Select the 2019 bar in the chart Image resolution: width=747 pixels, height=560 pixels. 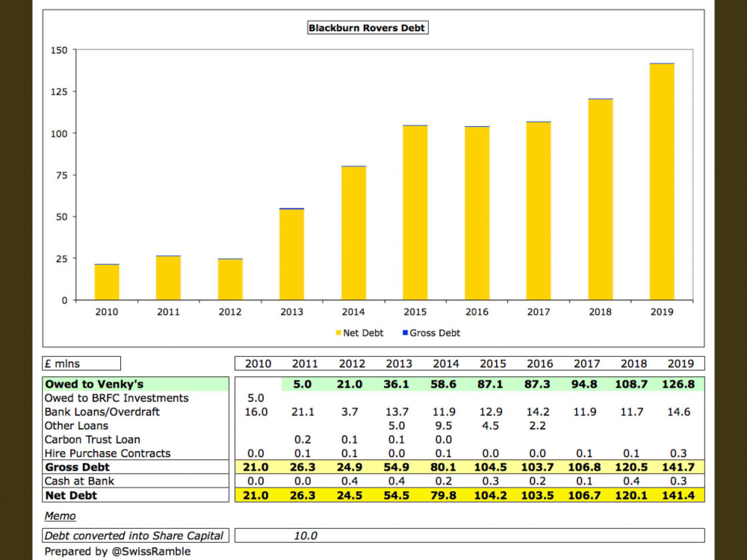click(x=661, y=181)
